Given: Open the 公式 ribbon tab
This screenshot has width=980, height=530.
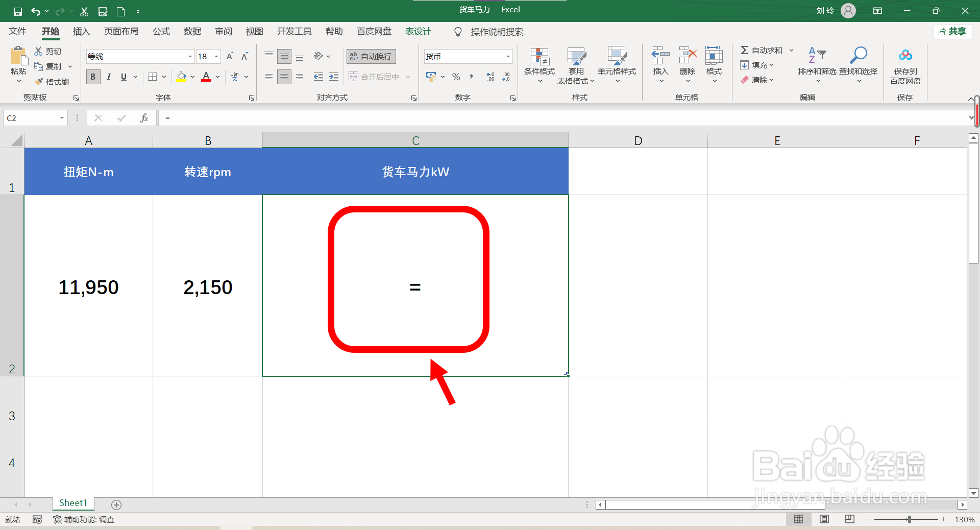Looking at the screenshot, I should click(x=161, y=32).
